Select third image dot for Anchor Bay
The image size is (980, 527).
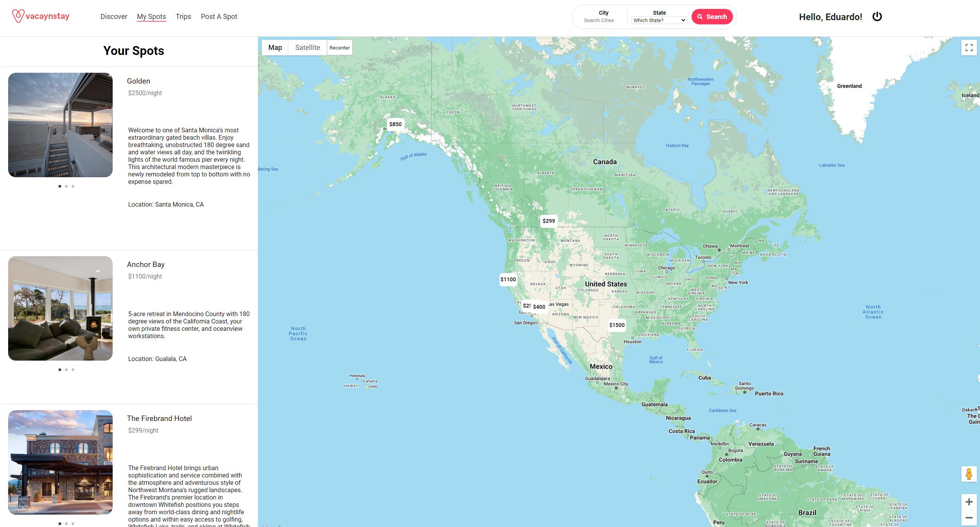(x=73, y=370)
